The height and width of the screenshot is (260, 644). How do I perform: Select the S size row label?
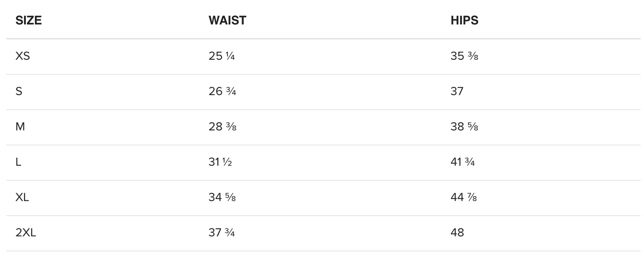19,91
